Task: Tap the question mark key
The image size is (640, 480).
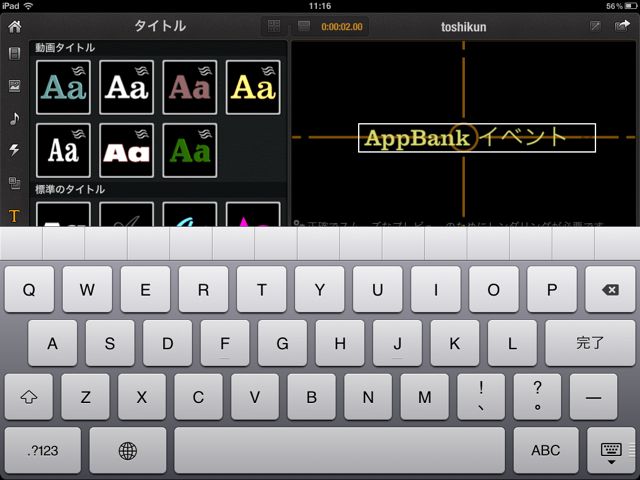Action: click(538, 397)
